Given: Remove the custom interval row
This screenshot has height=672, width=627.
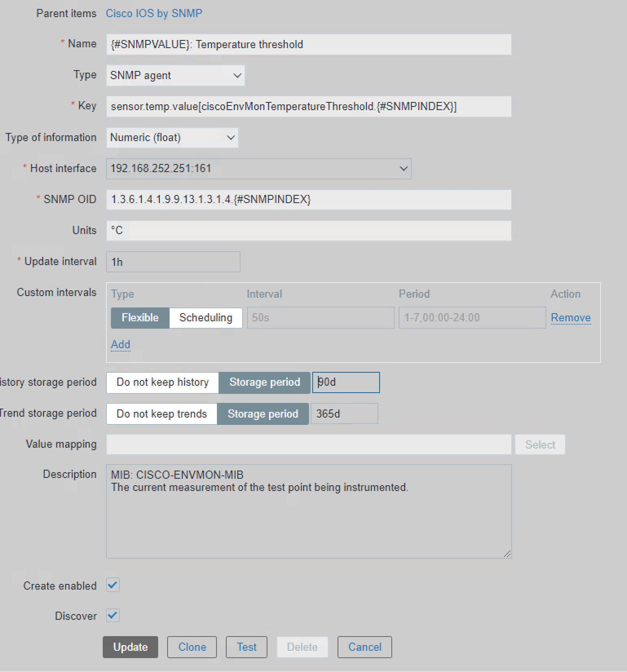Looking at the screenshot, I should coord(570,318).
